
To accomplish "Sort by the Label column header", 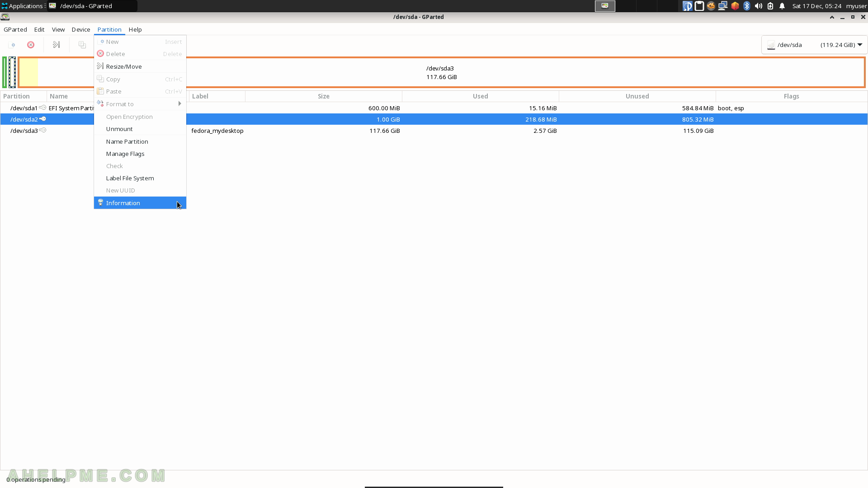I will 217,96.
